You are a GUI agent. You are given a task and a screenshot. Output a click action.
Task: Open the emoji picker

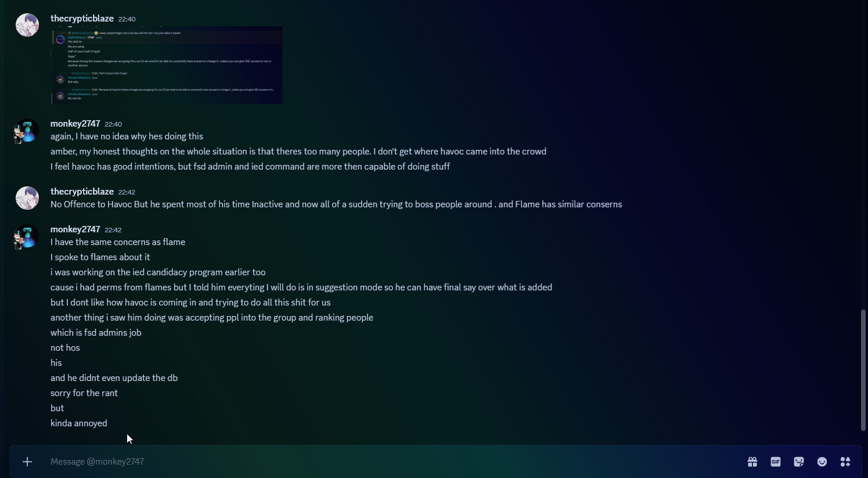click(822, 462)
